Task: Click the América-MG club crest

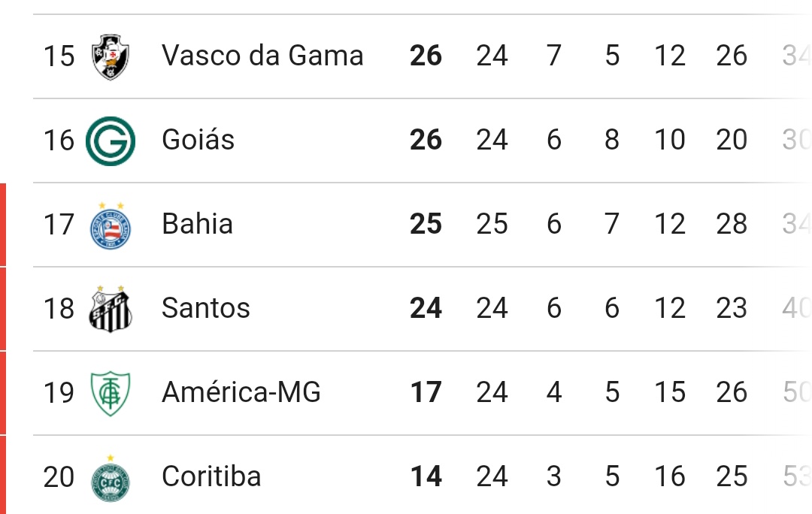Action: 111,392
